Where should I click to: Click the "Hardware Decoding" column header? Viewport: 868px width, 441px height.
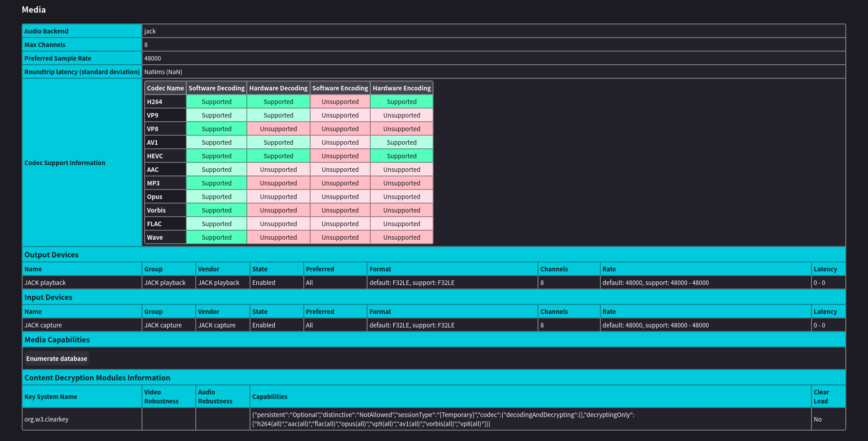click(278, 88)
